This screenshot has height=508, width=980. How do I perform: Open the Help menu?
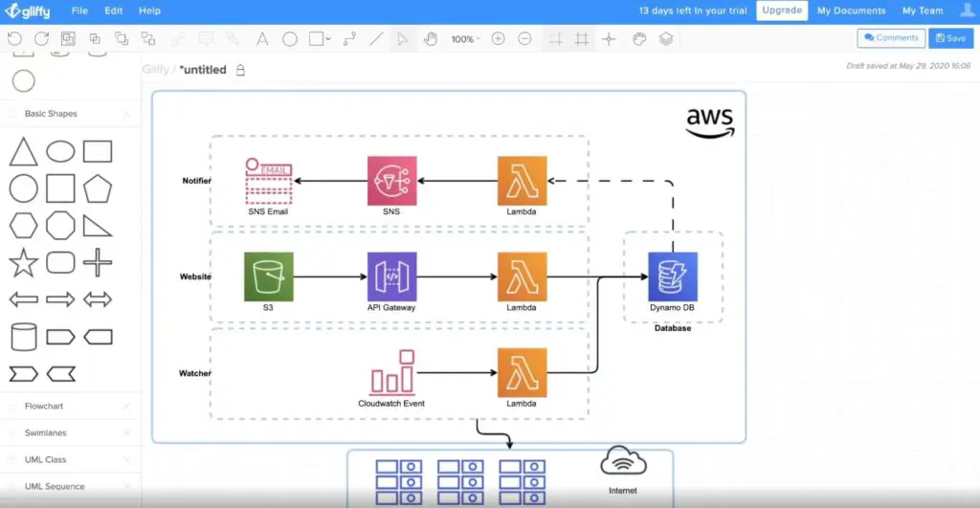(x=149, y=11)
